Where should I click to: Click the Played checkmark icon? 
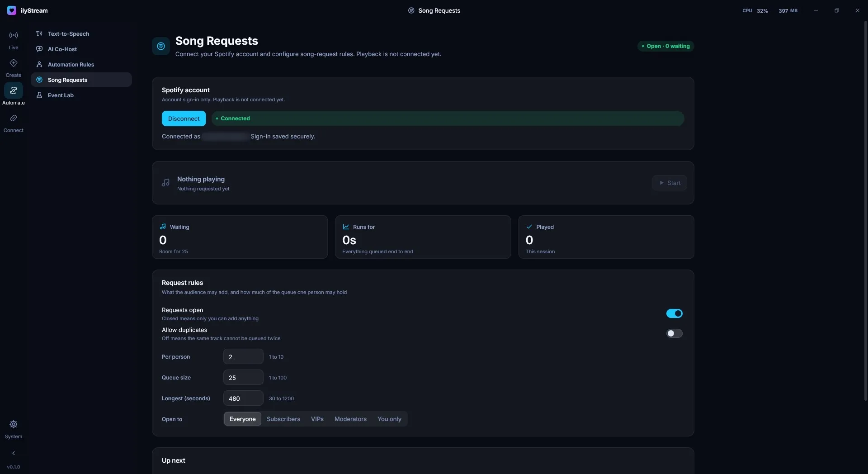[529, 227]
